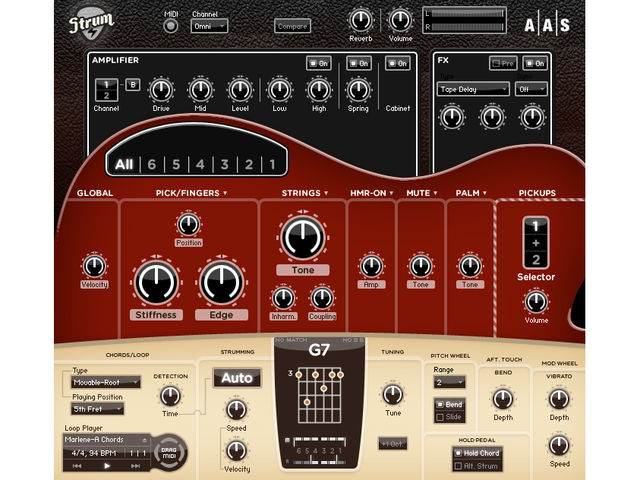Click the pick Edge knob
Viewport: 640px width, 480px height.
point(221,282)
